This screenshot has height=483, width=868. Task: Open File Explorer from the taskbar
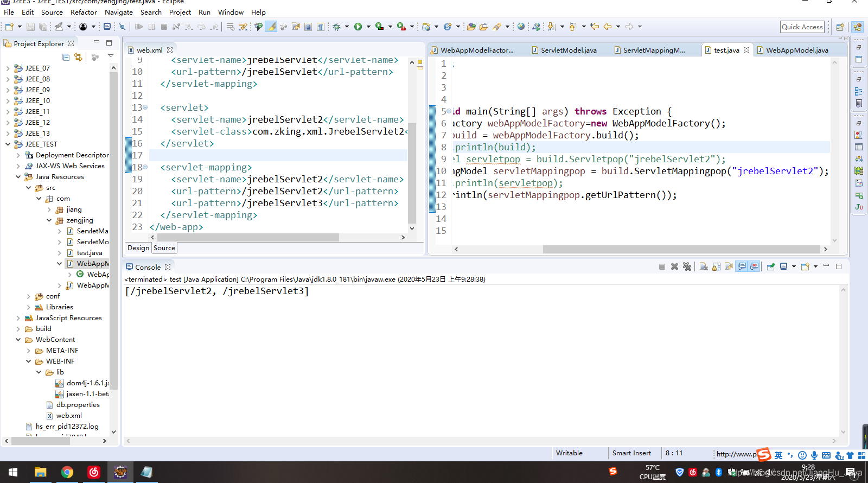click(40, 472)
